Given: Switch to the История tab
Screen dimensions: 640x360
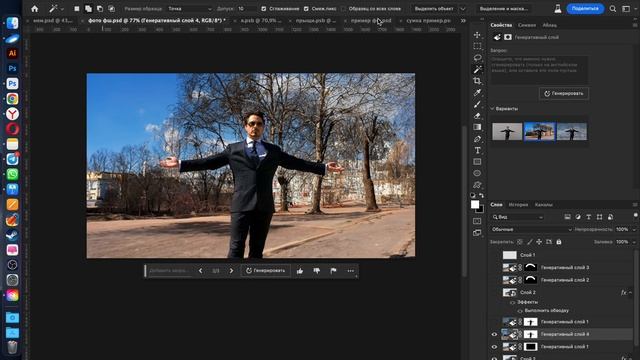Looking at the screenshot, I should tap(518, 205).
